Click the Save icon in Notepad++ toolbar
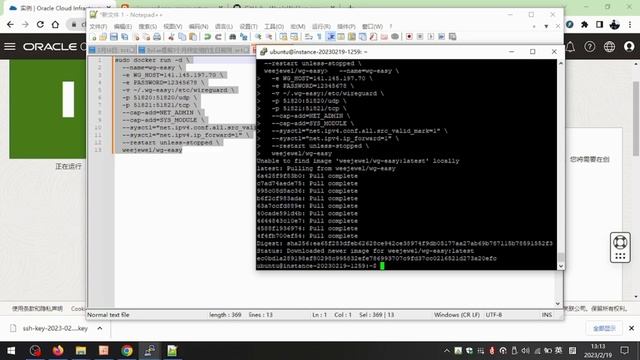Screen dimensions: 640x360 pyautogui.click(x=114, y=37)
